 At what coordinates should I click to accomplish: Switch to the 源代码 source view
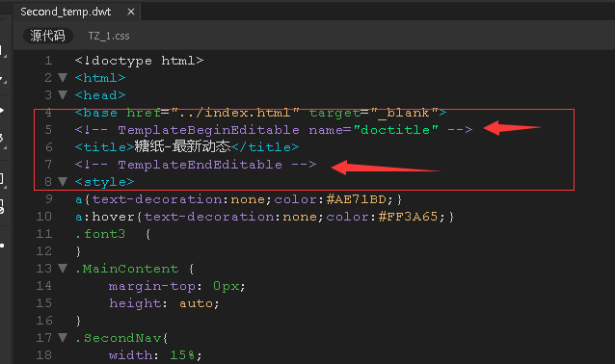47,36
